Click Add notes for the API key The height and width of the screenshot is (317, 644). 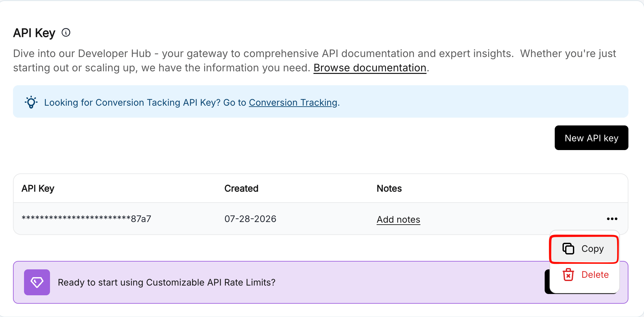pyautogui.click(x=398, y=219)
